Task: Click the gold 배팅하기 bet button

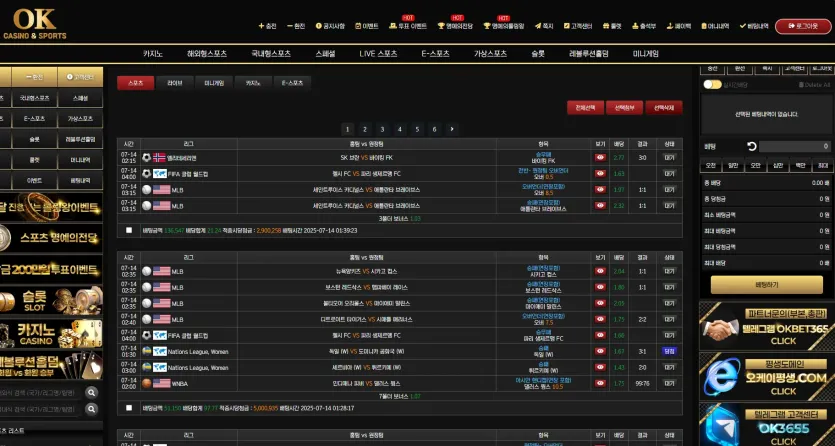Action: point(767,285)
